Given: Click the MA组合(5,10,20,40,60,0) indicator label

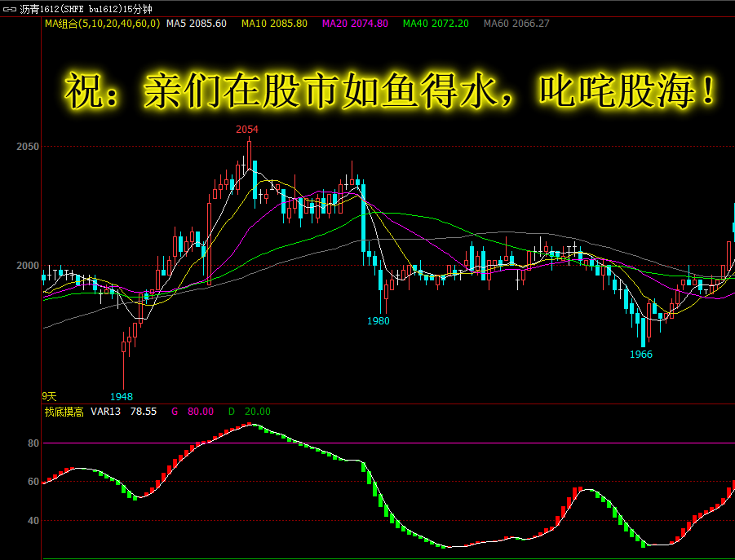Looking at the screenshot, I should pos(102,24).
